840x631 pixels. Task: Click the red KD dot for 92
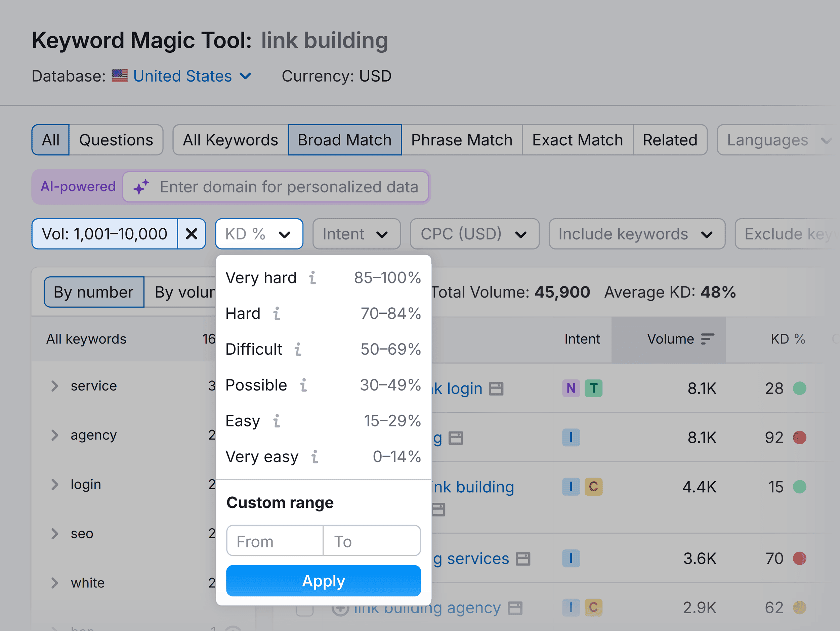[x=799, y=438]
